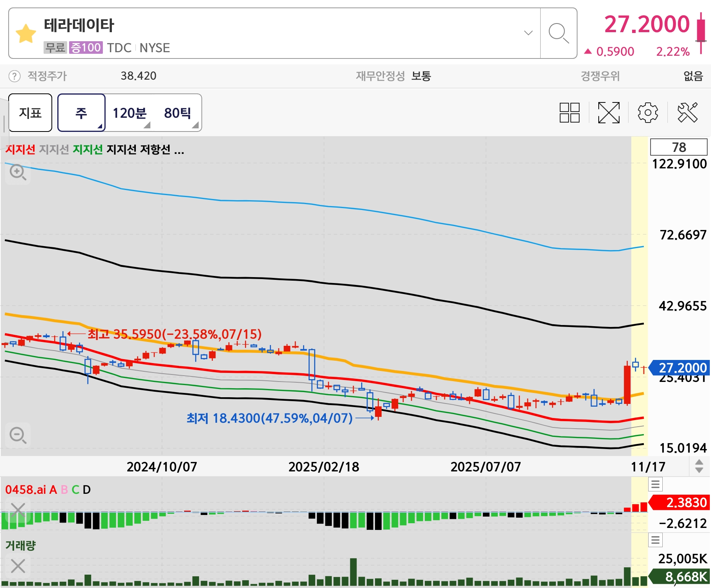Open drawing tools wrench icon
This screenshot has height=588, width=711.
[x=688, y=113]
